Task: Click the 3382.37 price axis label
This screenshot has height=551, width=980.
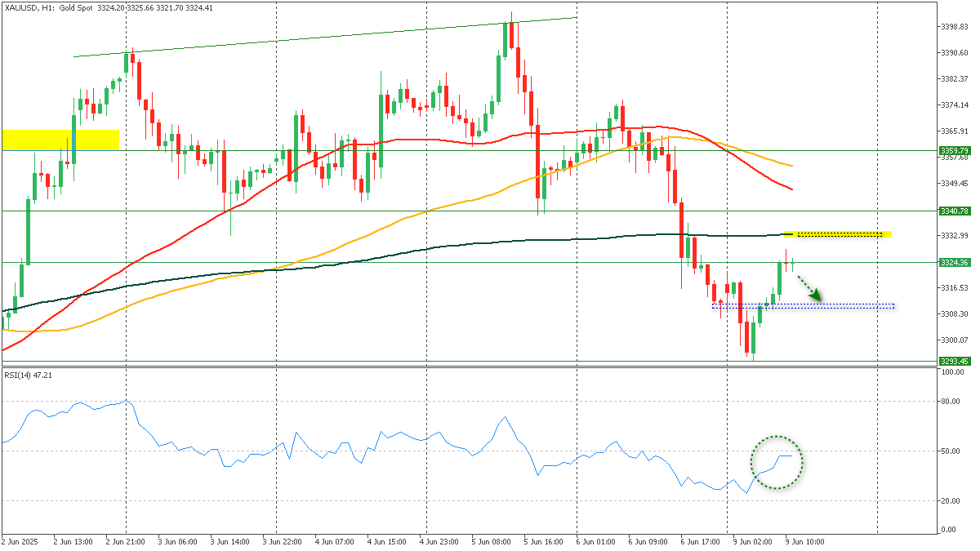Action: tap(954, 78)
